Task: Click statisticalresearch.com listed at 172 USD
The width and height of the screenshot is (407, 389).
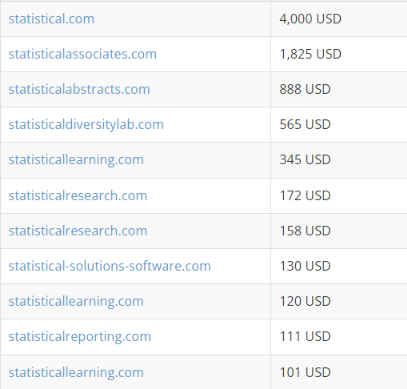Action: click(78, 195)
